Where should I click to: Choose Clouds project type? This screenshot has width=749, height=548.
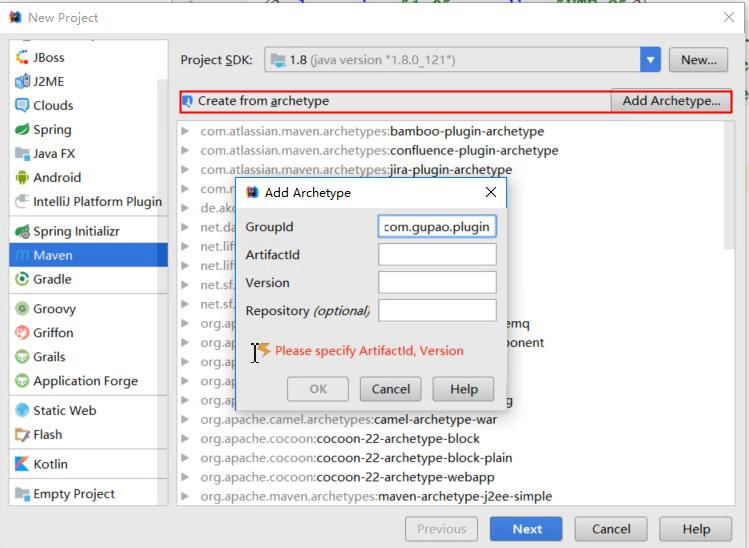[x=88, y=105]
